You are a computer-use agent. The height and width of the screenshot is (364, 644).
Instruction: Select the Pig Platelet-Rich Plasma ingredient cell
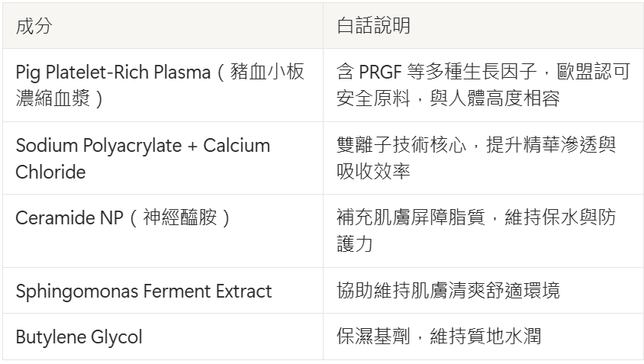tap(160, 85)
